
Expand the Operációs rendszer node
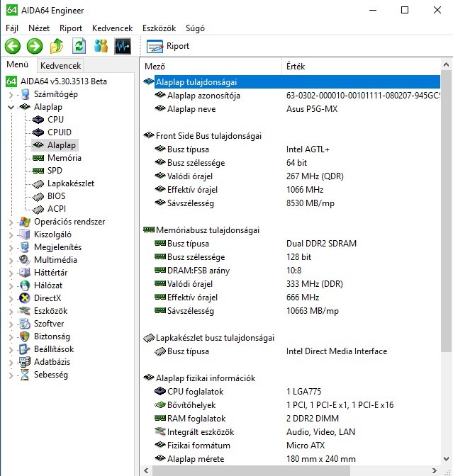(x=11, y=222)
